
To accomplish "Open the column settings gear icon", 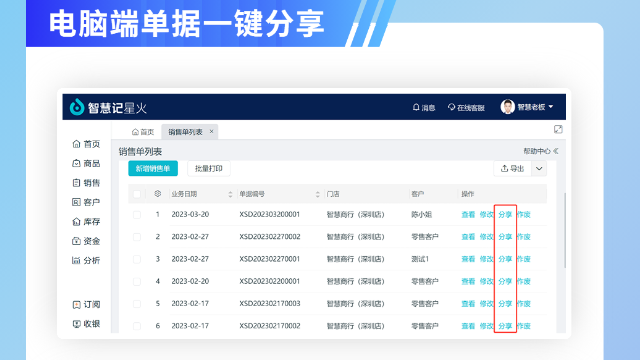I will click(158, 194).
